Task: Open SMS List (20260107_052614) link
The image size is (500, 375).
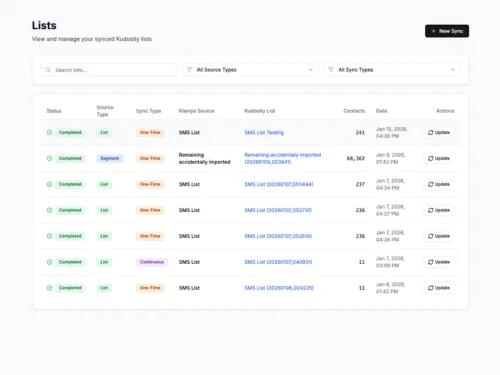Action: [x=278, y=236]
